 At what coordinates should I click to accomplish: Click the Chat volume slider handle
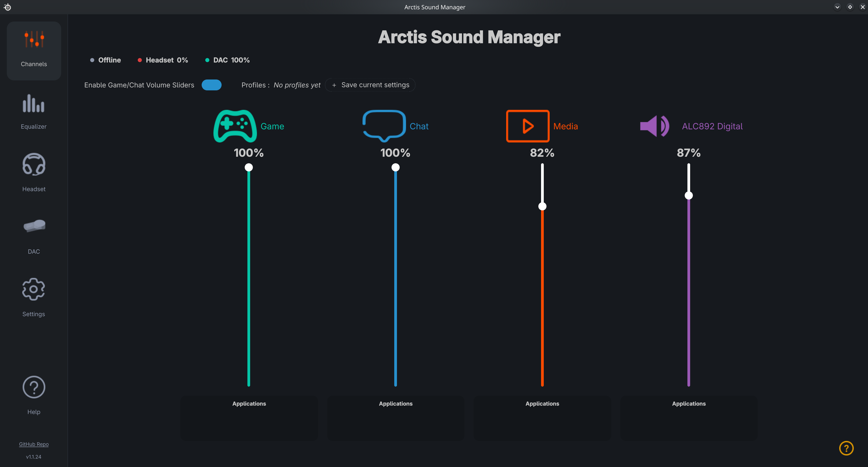[396, 167]
